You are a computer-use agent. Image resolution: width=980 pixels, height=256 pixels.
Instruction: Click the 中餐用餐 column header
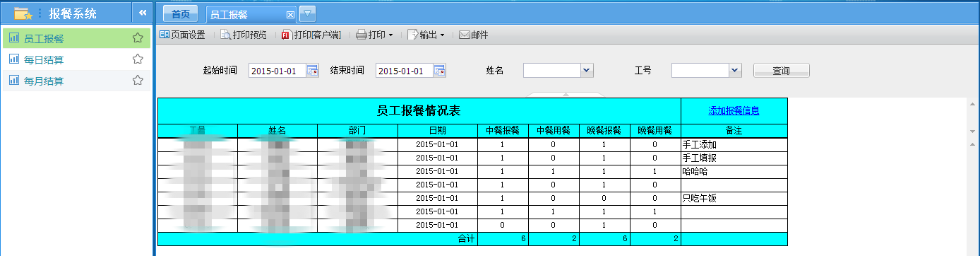pos(554,130)
